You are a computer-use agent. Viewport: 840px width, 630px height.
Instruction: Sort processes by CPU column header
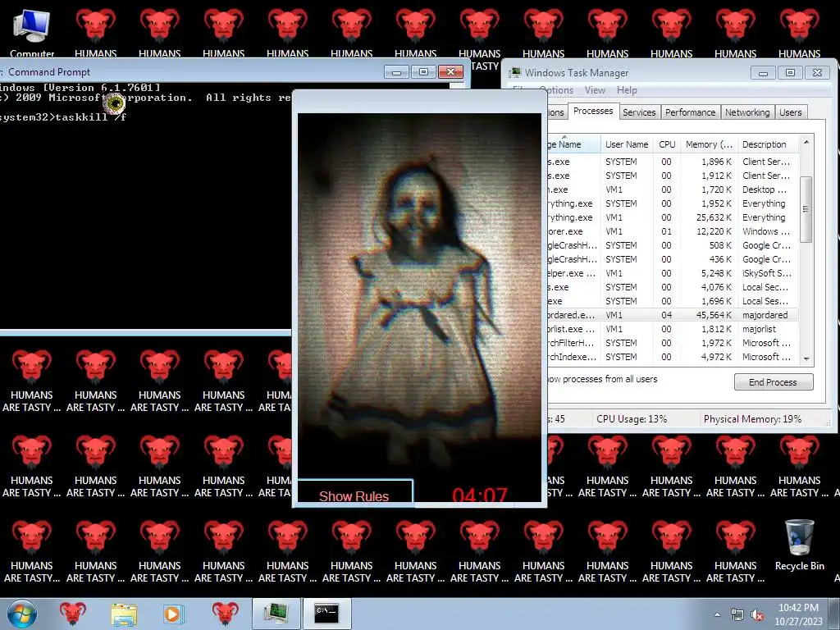click(667, 144)
